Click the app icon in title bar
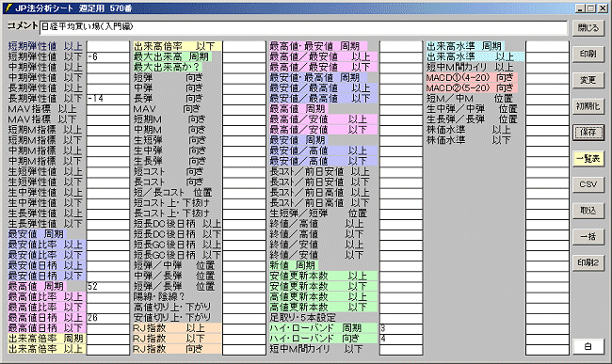 (x=8, y=8)
